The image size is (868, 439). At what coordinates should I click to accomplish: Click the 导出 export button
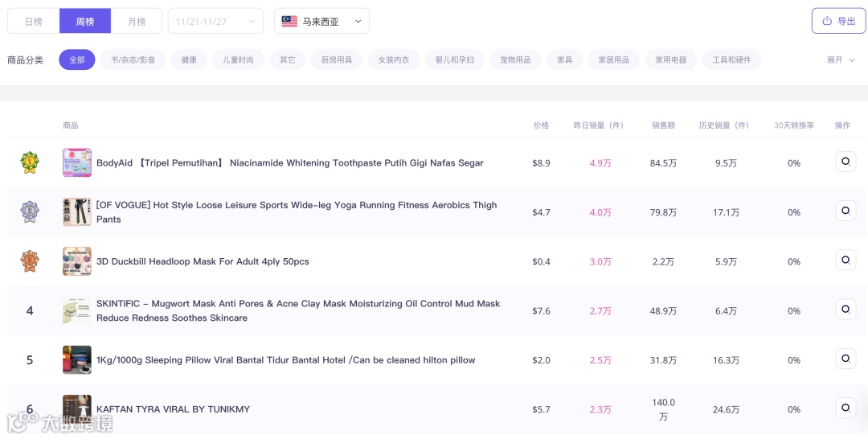(x=838, y=21)
